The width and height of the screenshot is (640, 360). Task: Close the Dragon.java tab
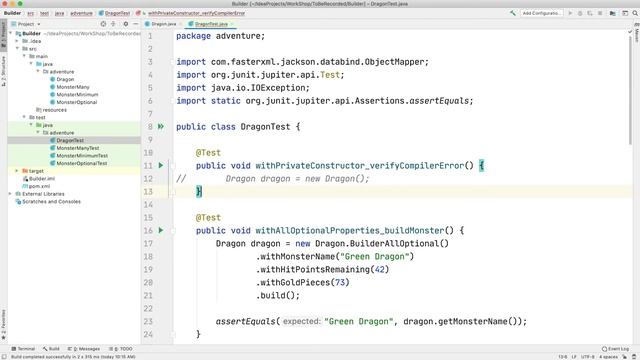point(181,24)
